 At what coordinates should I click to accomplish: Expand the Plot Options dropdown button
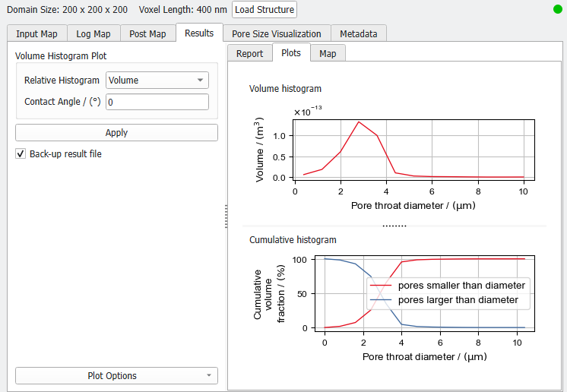(116, 376)
